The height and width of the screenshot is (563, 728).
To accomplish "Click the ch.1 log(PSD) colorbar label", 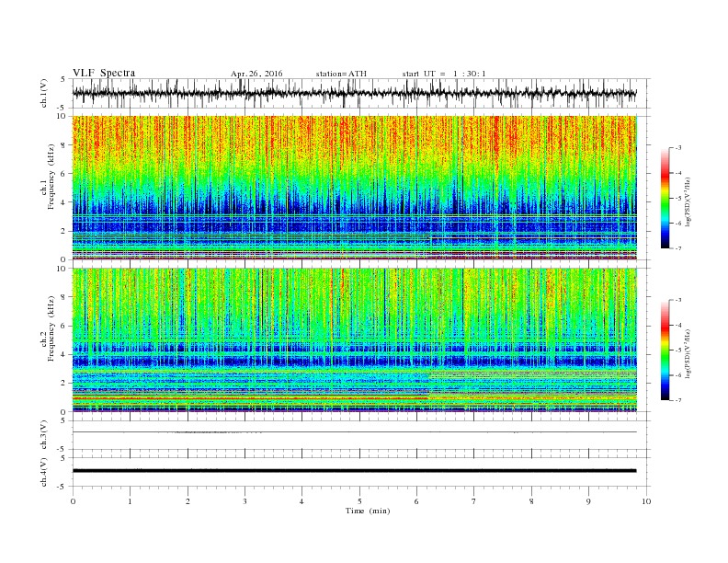I will tap(688, 201).
